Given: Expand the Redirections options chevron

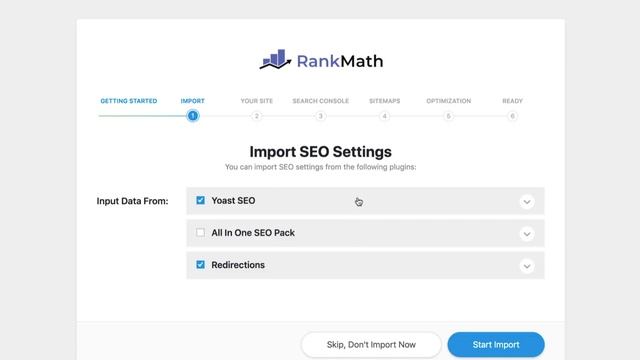Looking at the screenshot, I should click(x=527, y=266).
